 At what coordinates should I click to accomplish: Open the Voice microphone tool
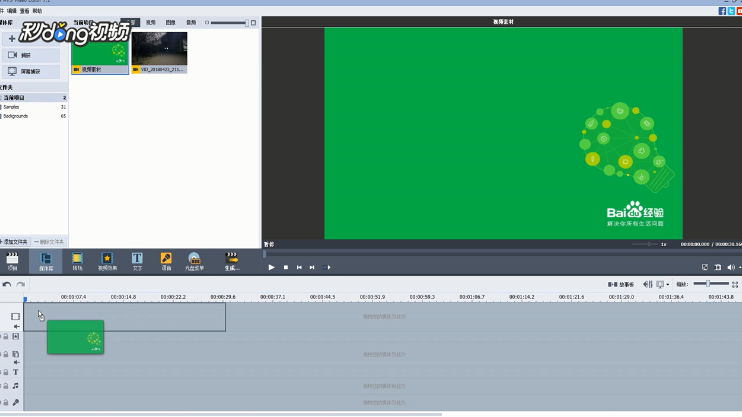click(166, 261)
